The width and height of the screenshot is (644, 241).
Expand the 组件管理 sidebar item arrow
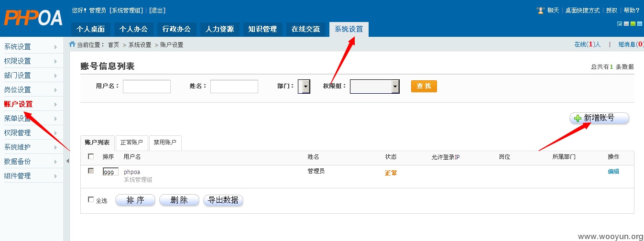pos(56,176)
